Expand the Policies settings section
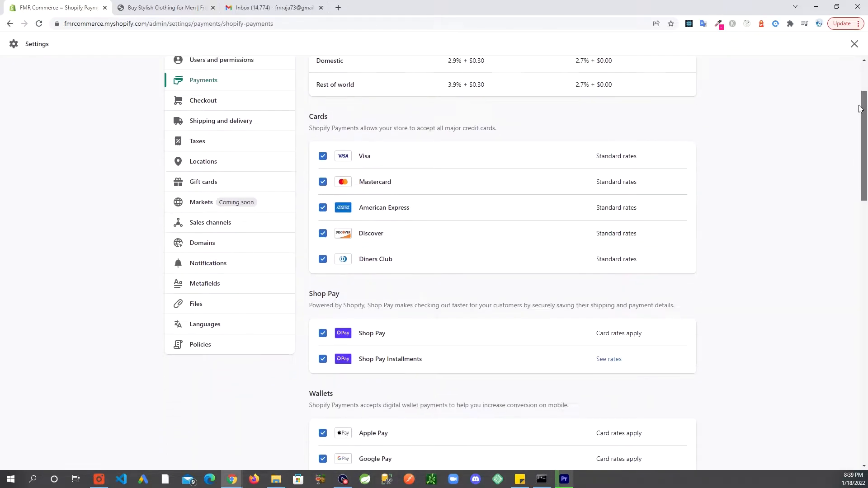Image resolution: width=868 pixels, height=488 pixels. coord(200,344)
